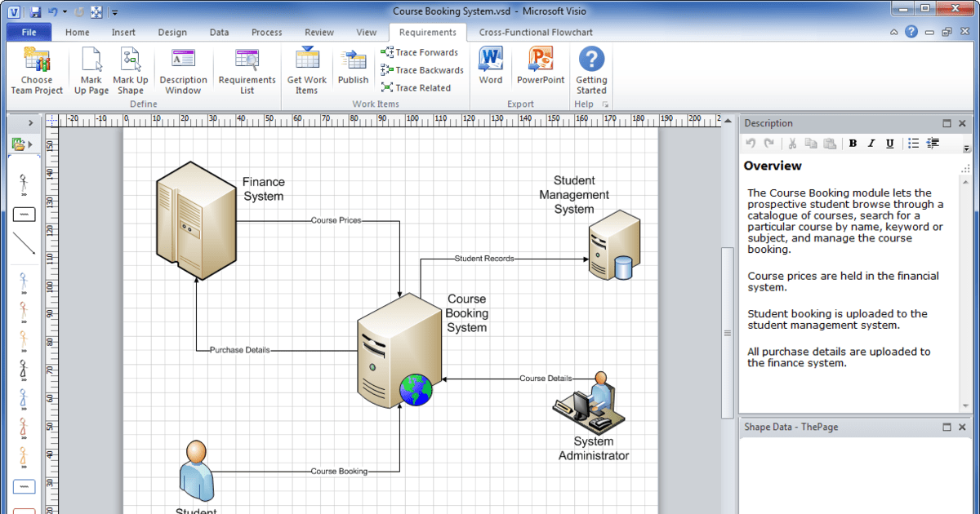The height and width of the screenshot is (514, 980).
Task: Open the Undo history dropdown arrow
Action: point(65,12)
